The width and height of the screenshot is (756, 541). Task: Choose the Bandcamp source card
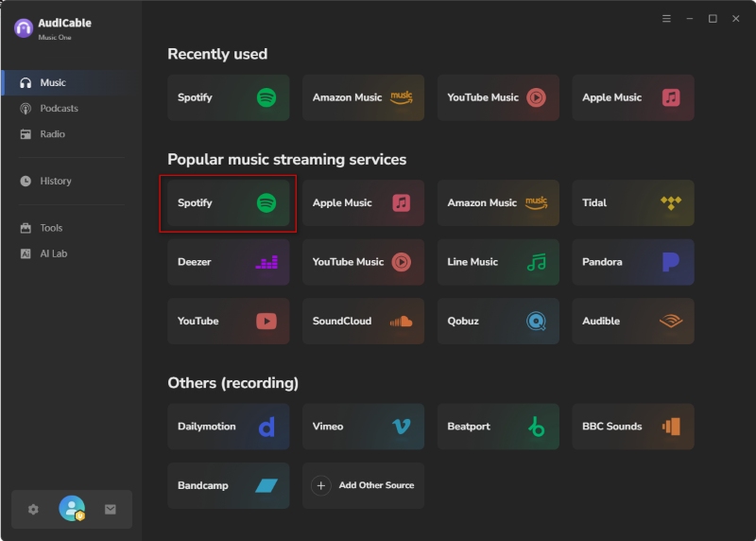click(229, 485)
